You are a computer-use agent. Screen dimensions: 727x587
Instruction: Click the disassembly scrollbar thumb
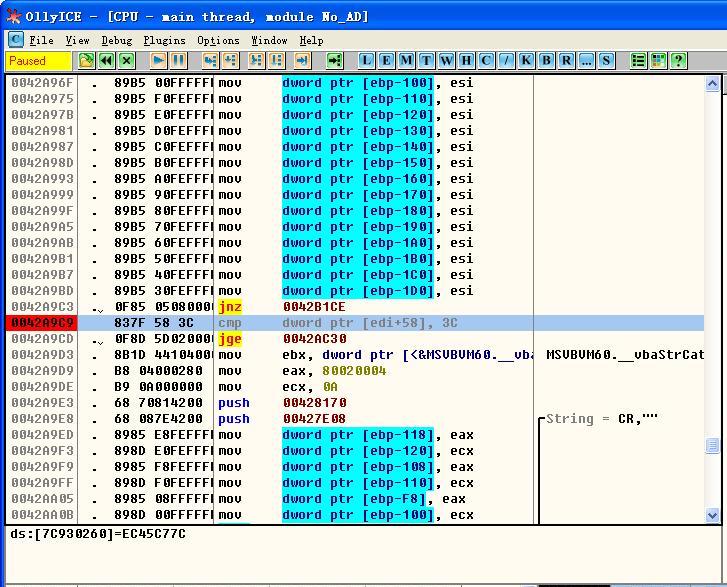tap(712, 446)
